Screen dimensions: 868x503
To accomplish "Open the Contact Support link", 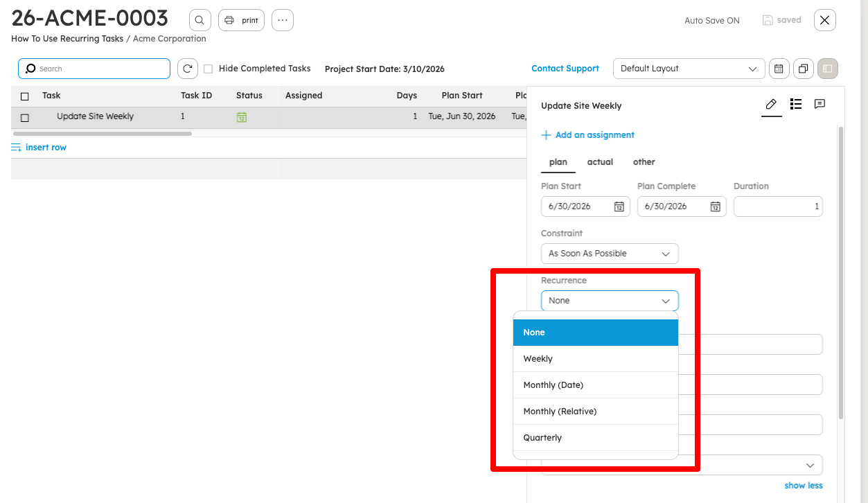I will (x=565, y=69).
